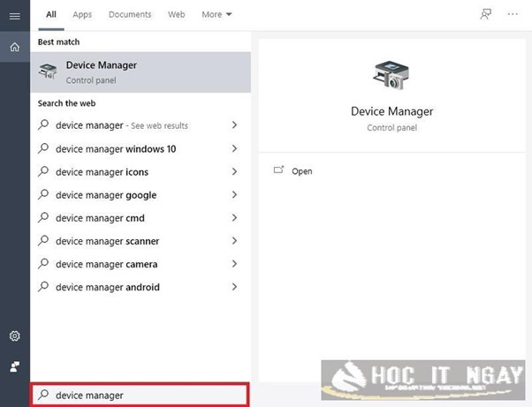Click 'Control panel' under the preview pane title
This screenshot has height=407, width=532.
(x=391, y=128)
